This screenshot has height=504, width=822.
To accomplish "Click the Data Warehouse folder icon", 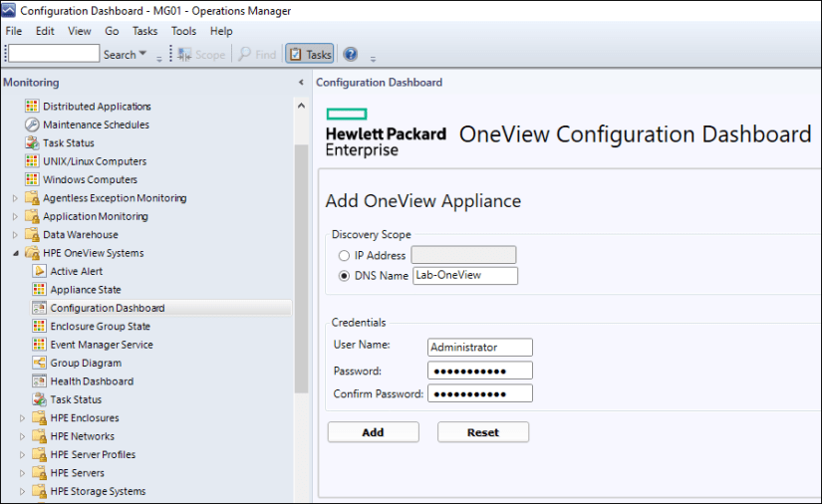I will tap(32, 235).
